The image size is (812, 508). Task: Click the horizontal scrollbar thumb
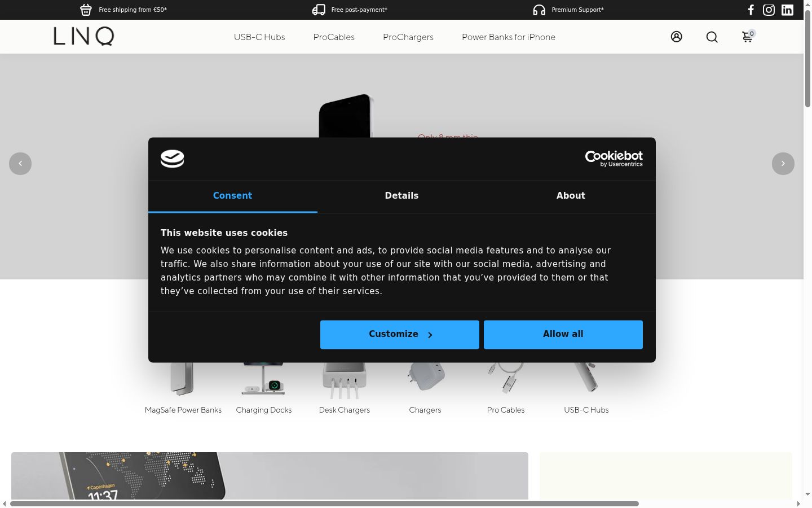click(324, 503)
